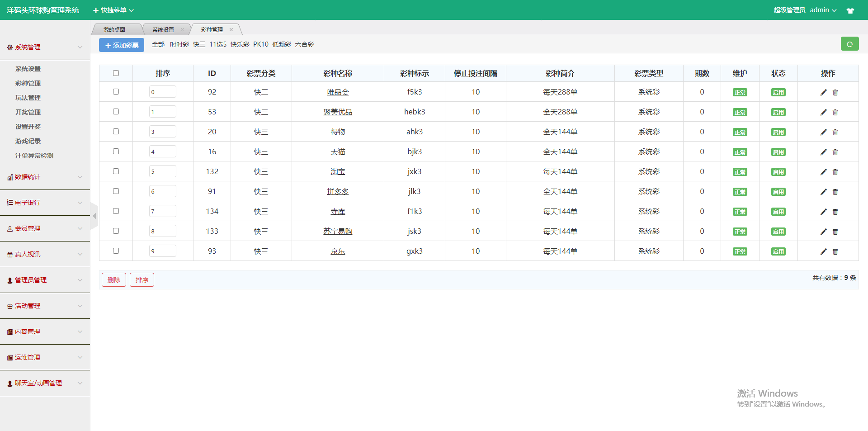Click trash delete icon for 聚美优品 row

(835, 112)
